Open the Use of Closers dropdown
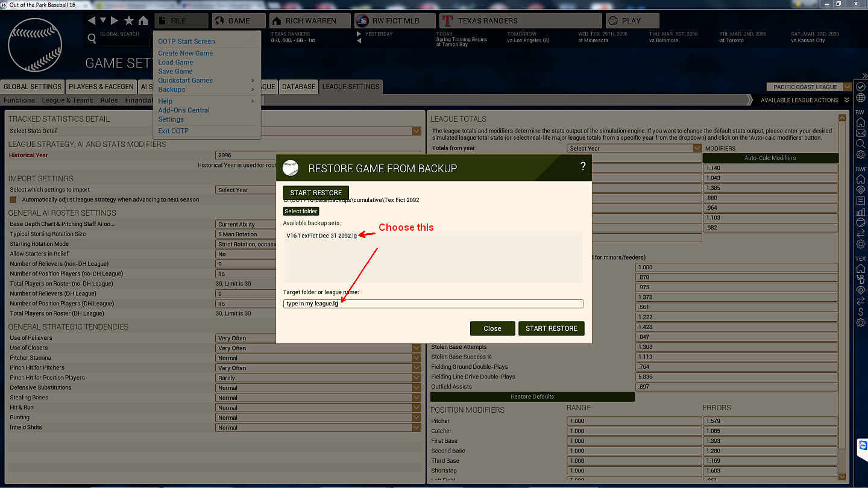The width and height of the screenshot is (868, 488). [x=318, y=348]
